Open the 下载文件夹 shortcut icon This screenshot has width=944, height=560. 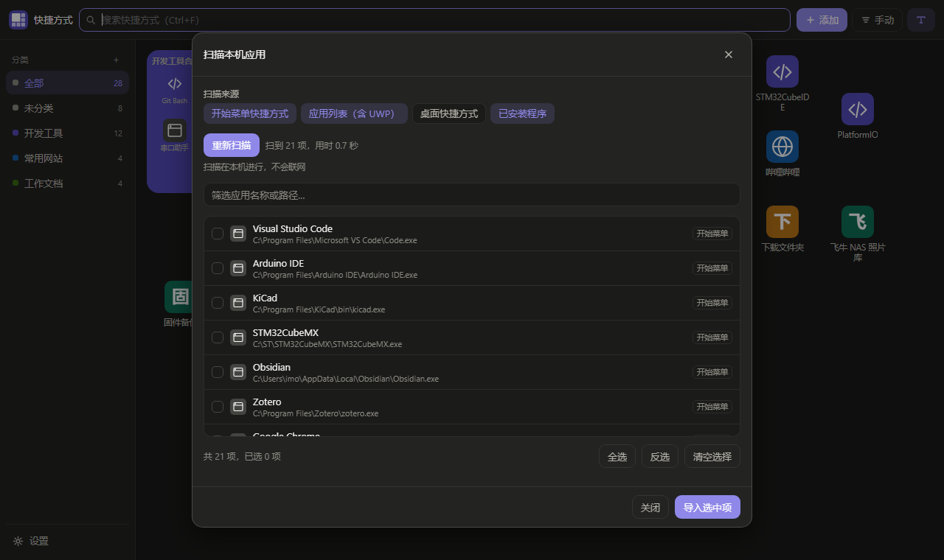tap(782, 222)
